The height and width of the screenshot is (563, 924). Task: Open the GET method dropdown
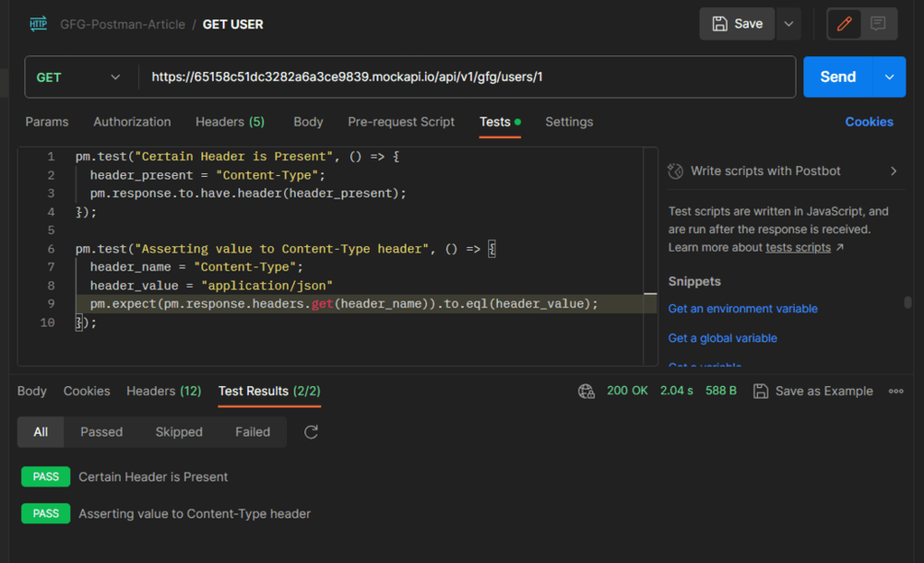[79, 78]
